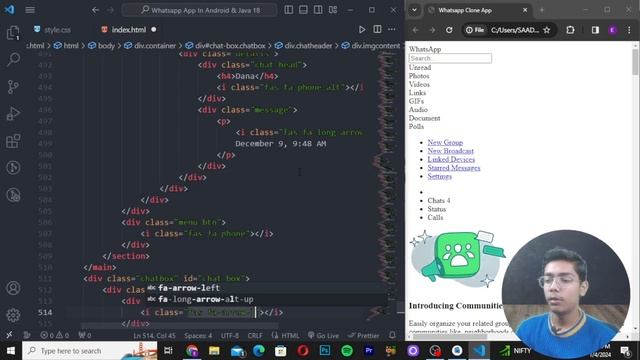Open VS Code notifications bell

[x=392, y=336]
